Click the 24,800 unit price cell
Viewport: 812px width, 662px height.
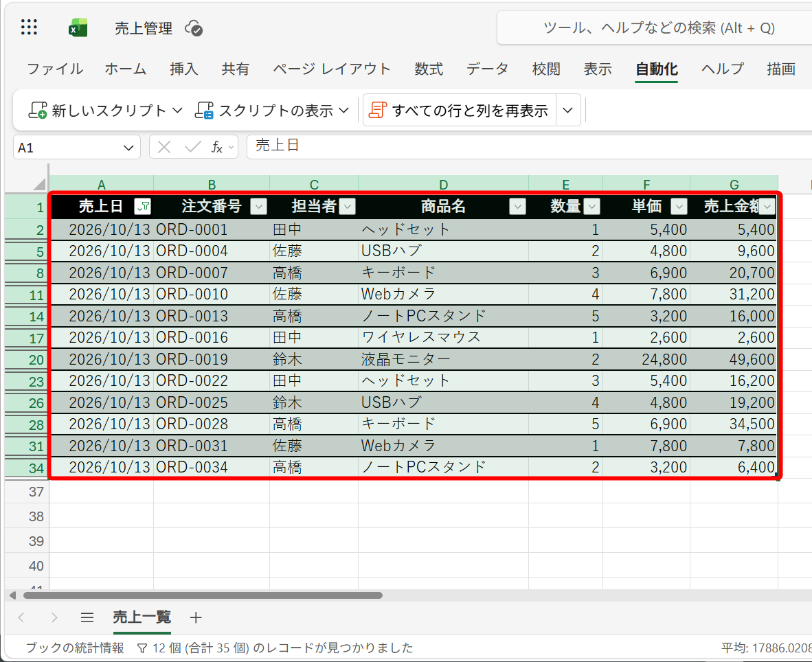[646, 359]
